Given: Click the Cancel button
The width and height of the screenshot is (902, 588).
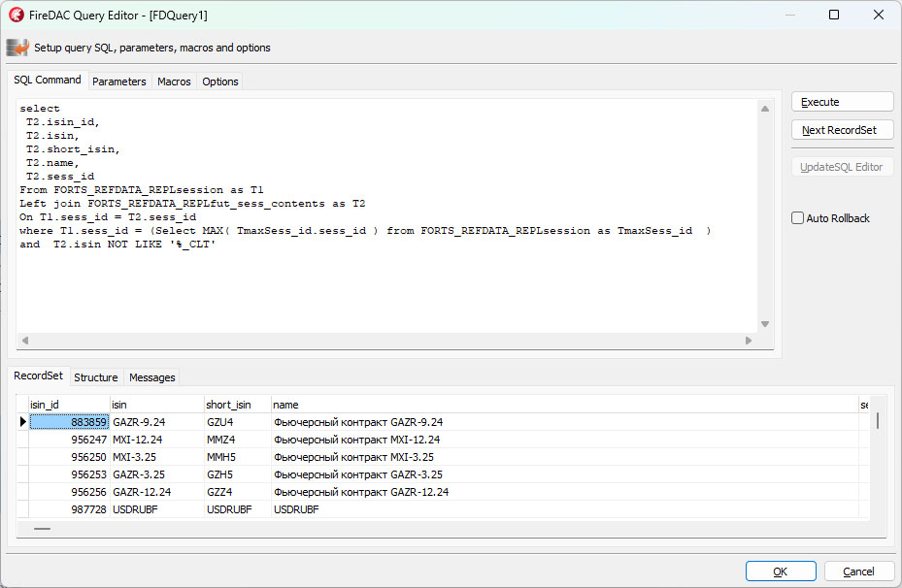Looking at the screenshot, I should click(x=859, y=572).
